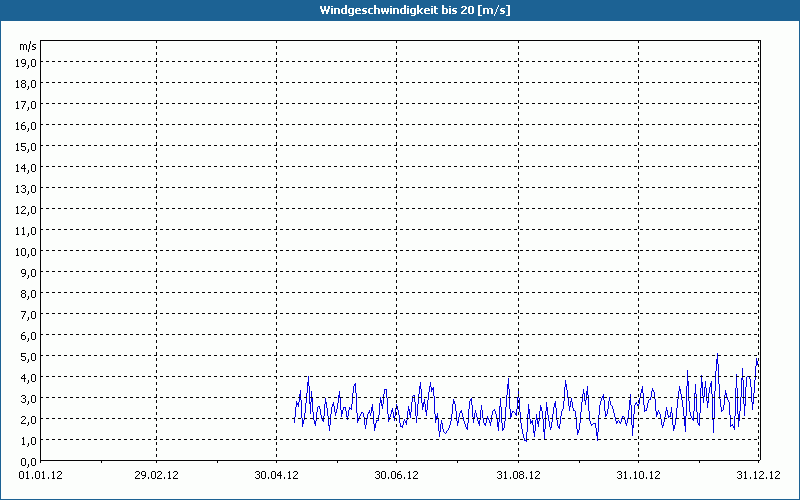Select the 30.04.12 date label
Image resolution: width=800 pixels, height=500 pixels.
tap(276, 475)
